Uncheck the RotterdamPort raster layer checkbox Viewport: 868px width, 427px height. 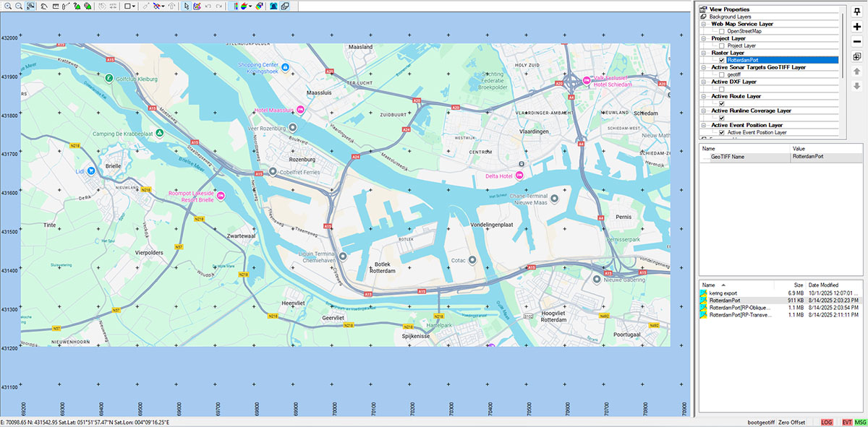coord(722,60)
